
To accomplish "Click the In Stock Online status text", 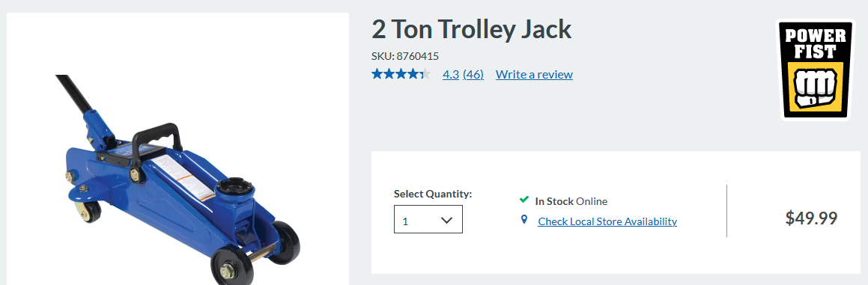I will point(571,201).
